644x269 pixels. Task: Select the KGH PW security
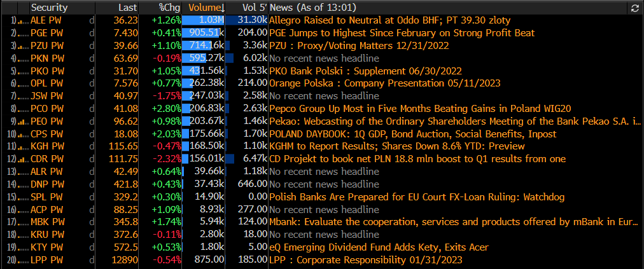coord(47,147)
